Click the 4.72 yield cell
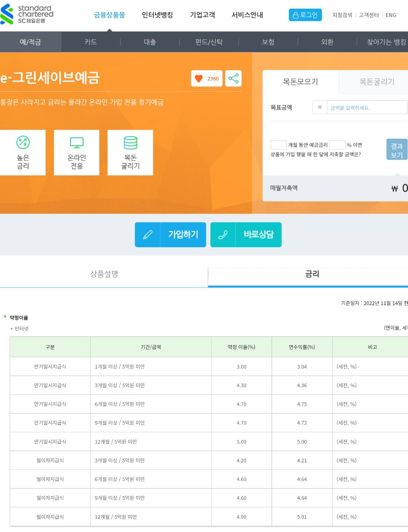Viewport: 408px width, 532px height. coord(302,423)
